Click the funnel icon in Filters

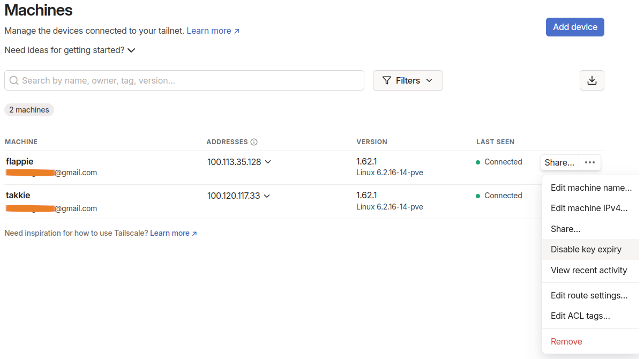pos(387,80)
